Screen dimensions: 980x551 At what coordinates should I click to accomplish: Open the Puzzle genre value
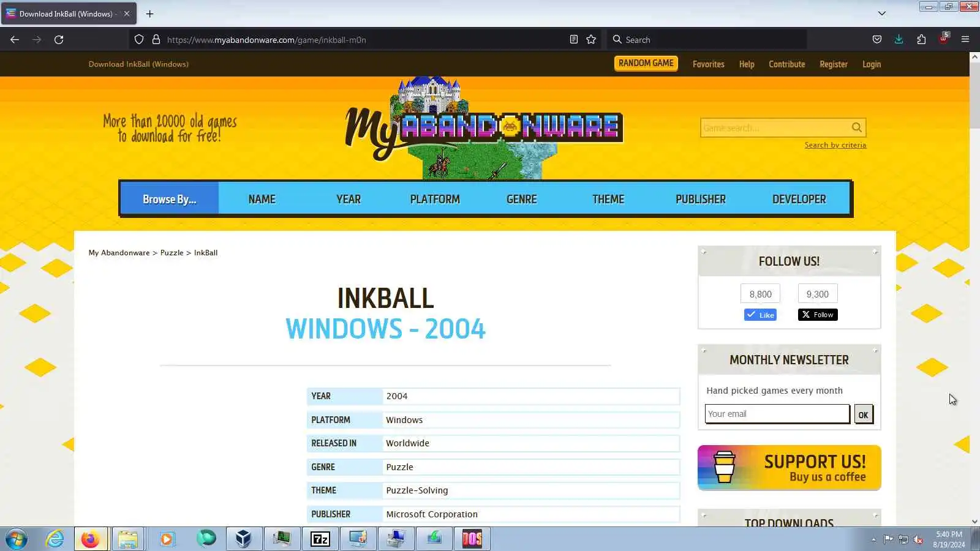click(399, 467)
